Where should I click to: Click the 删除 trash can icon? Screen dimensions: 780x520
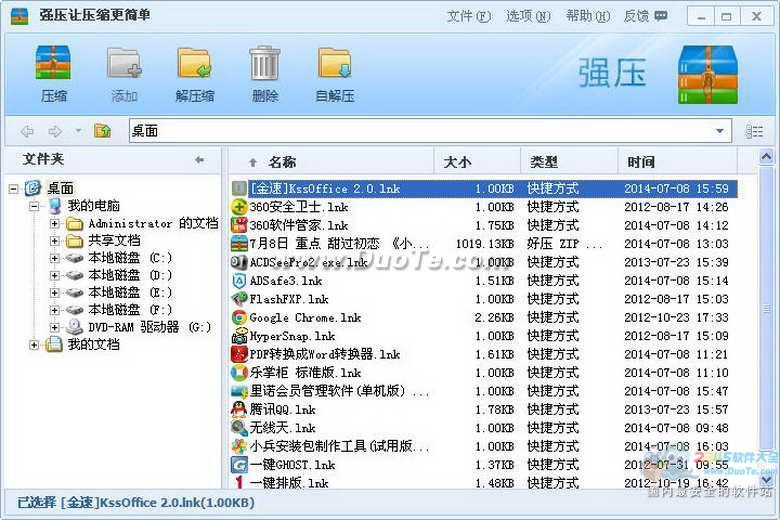[264, 64]
